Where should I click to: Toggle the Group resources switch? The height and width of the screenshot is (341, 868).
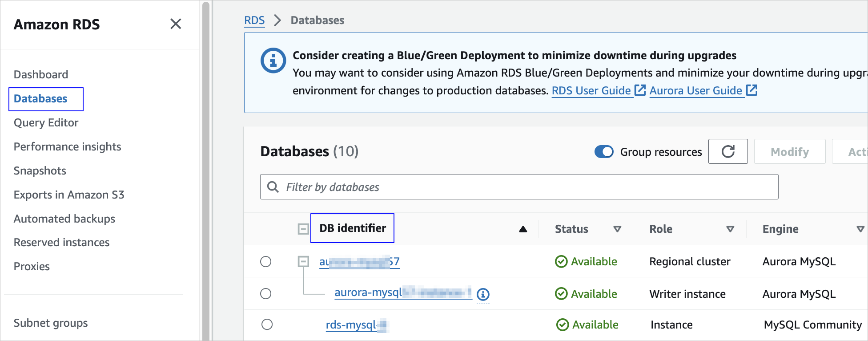tap(603, 152)
